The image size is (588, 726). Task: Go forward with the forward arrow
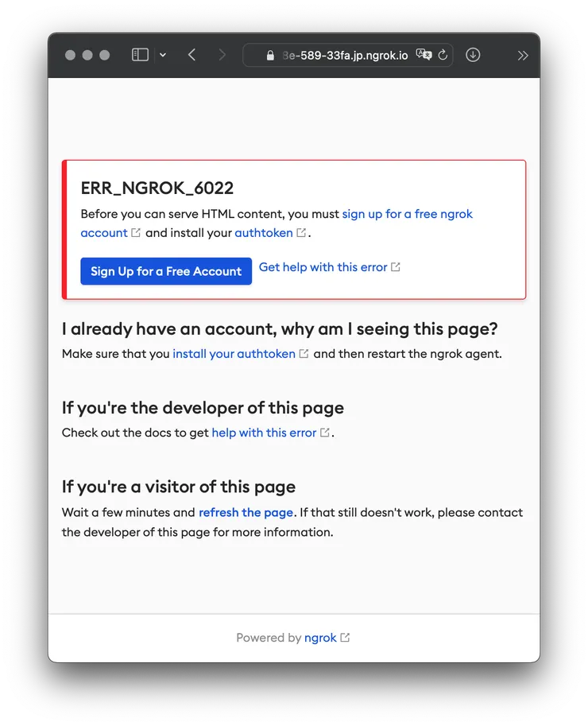(x=222, y=55)
